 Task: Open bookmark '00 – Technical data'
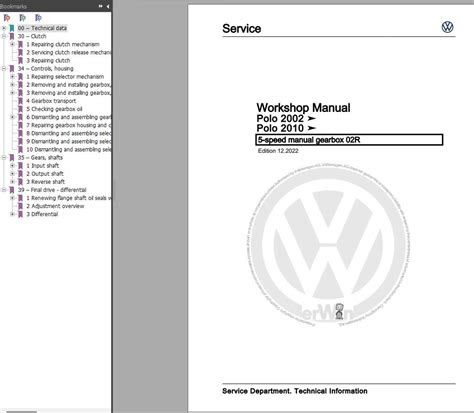tap(42, 28)
